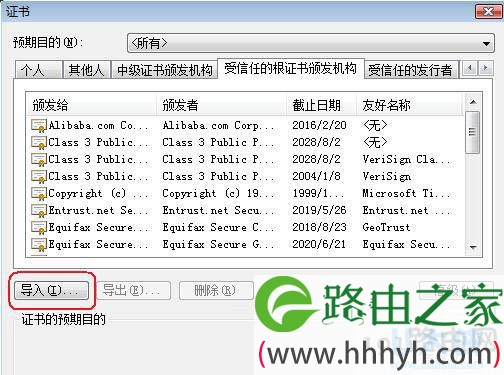Click certificate icon of row with friendly name VeriSign Cla...
The height and width of the screenshot is (375, 504).
(x=38, y=160)
